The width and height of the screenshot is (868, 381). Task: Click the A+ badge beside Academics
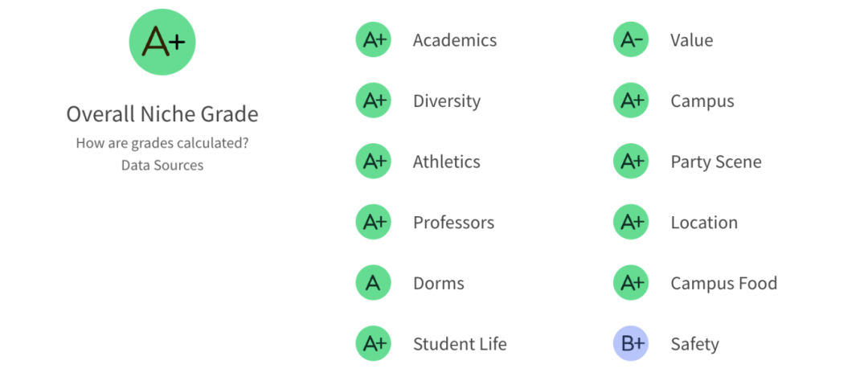[x=374, y=40]
